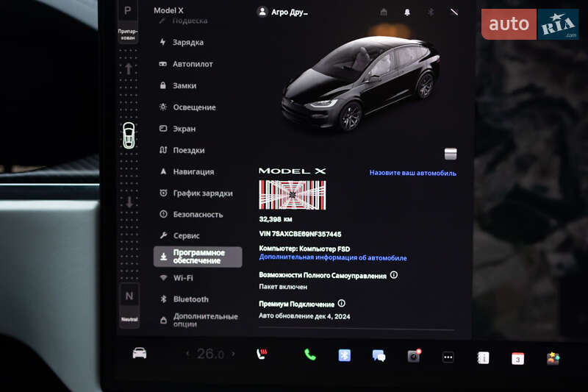This screenshot has height=392, width=588.
Task: Open the driver profile 'Агро Дру…'
Action: tap(283, 12)
